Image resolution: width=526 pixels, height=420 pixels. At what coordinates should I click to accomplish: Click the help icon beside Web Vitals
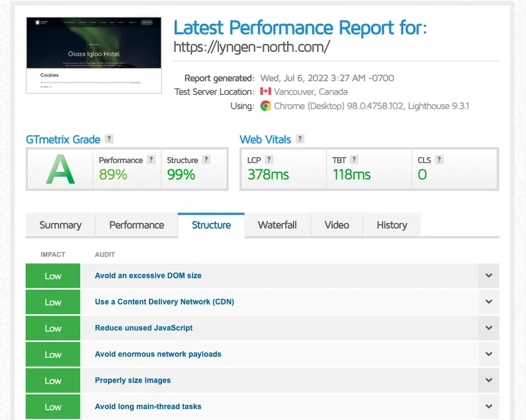(300, 139)
